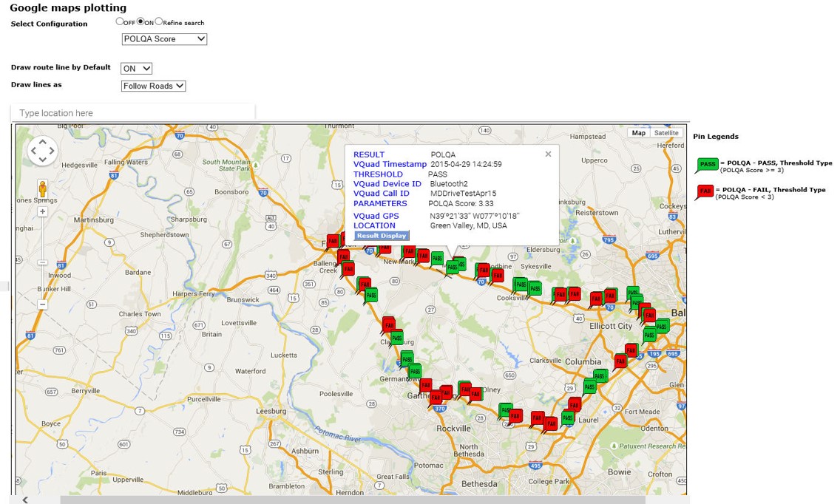Click the Columbia label on the map
Image resolution: width=840 pixels, height=504 pixels.
tap(583, 361)
